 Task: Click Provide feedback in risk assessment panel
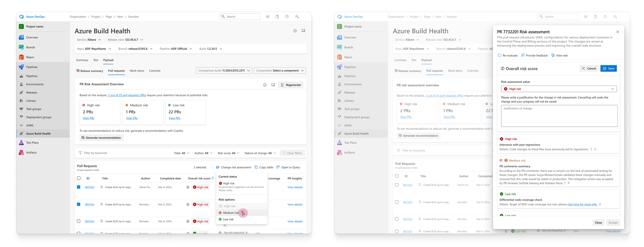[x=534, y=55]
